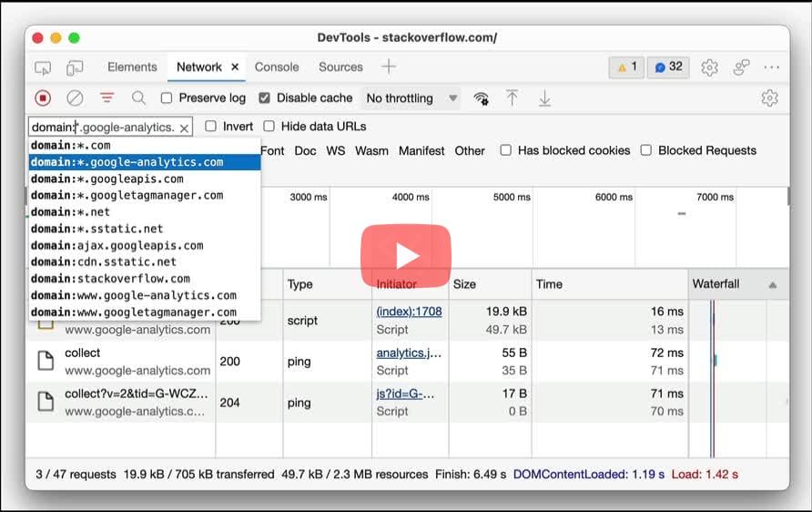
Task: Switch to the Elements tab
Action: [x=132, y=67]
